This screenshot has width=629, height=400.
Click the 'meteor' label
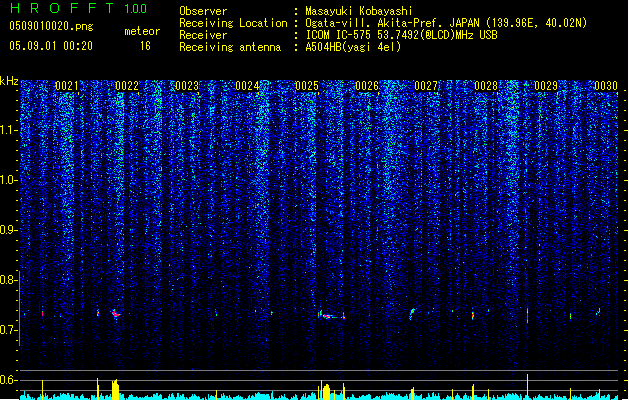point(142,31)
